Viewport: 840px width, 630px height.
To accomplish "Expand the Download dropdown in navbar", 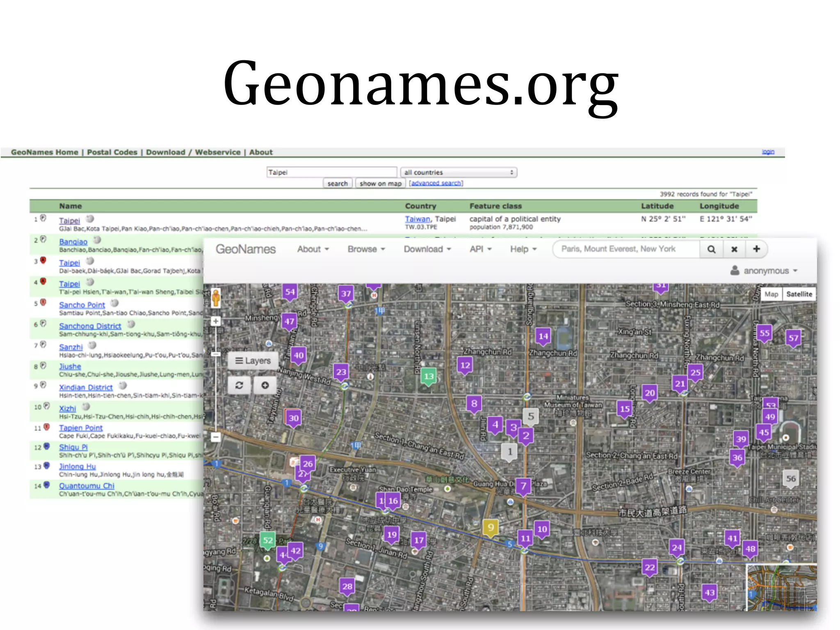I will pyautogui.click(x=427, y=249).
